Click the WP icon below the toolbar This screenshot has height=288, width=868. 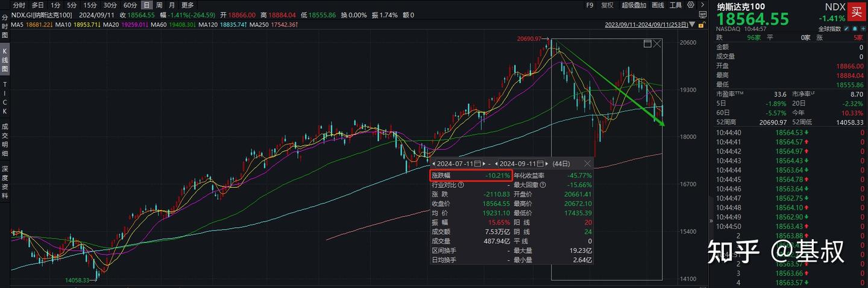(703, 14)
